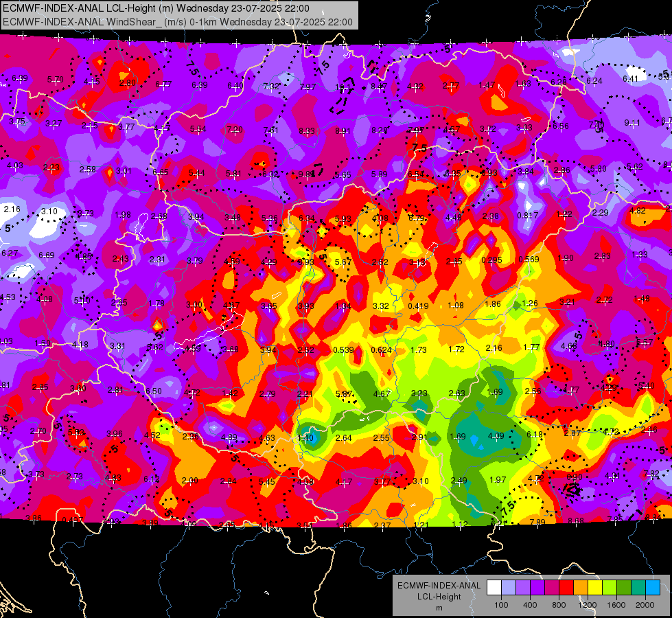
Task: Click the magenta legend color swatch
Action: 552,587
